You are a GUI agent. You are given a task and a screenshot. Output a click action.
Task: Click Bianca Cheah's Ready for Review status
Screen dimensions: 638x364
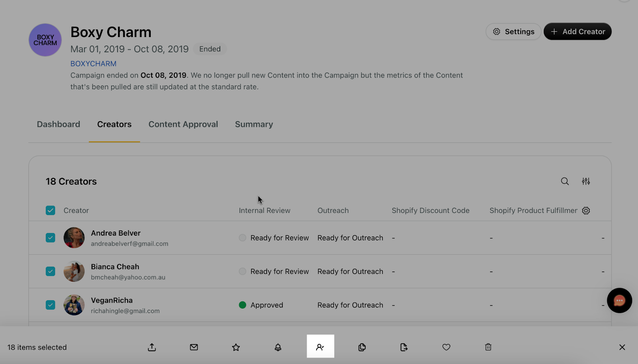[x=274, y=272]
